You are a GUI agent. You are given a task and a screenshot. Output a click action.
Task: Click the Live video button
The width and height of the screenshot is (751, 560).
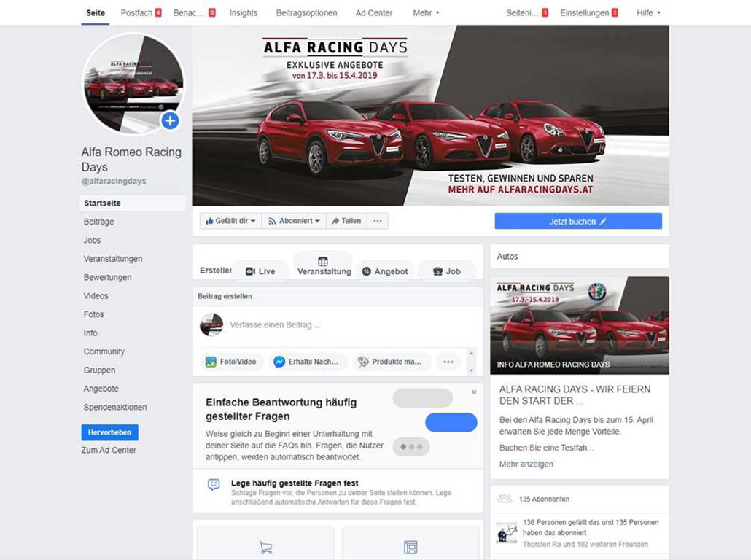pos(260,271)
